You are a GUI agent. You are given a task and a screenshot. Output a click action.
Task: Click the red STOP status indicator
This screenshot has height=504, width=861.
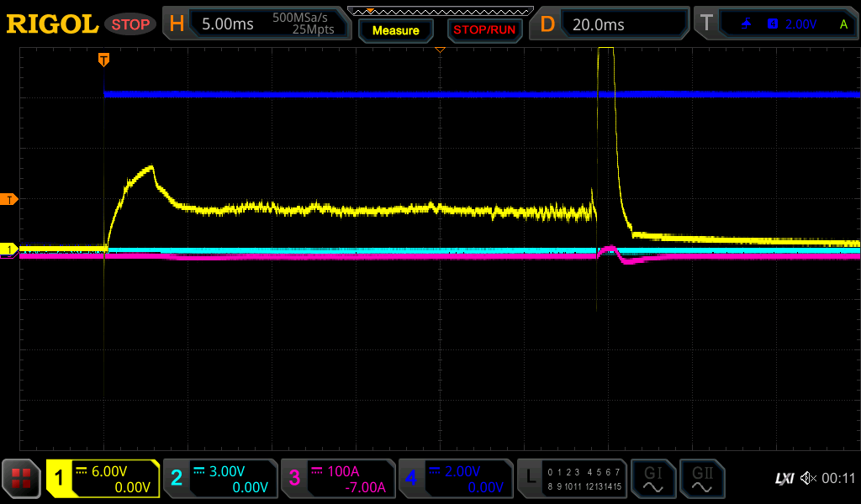[130, 24]
